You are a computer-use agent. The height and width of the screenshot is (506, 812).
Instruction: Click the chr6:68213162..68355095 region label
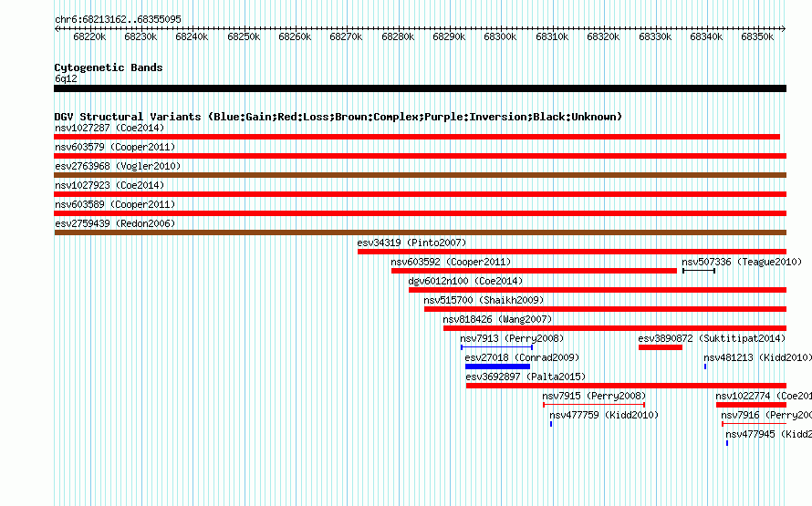pos(118,20)
